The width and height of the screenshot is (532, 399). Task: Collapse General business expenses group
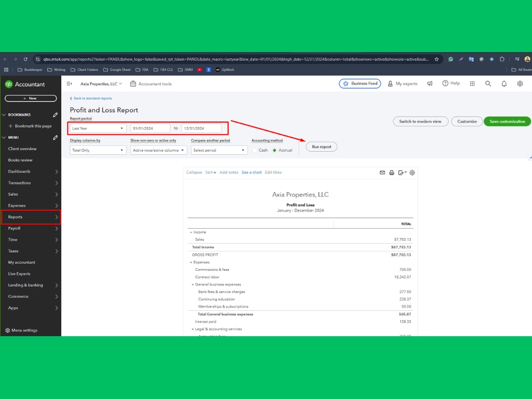click(x=193, y=285)
